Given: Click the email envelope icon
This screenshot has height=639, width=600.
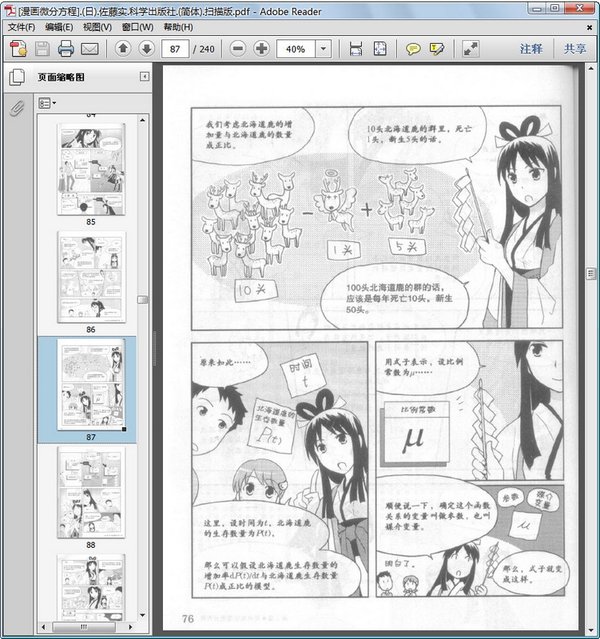Looking at the screenshot, I should tap(90, 49).
